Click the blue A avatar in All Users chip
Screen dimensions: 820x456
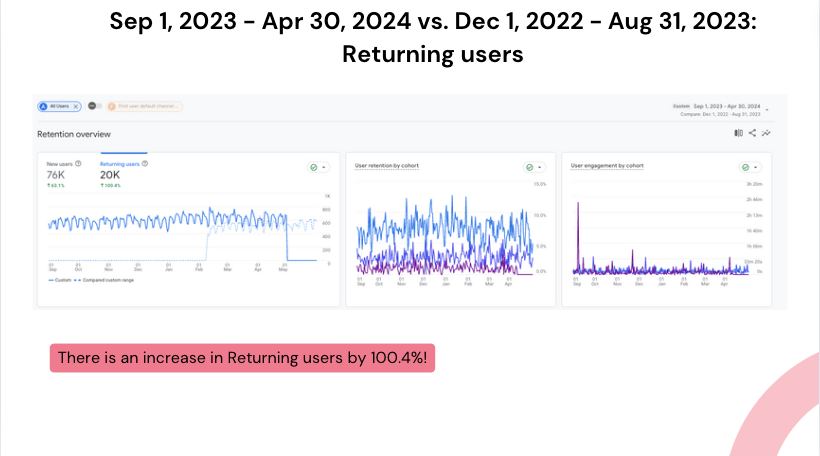pyautogui.click(x=43, y=106)
